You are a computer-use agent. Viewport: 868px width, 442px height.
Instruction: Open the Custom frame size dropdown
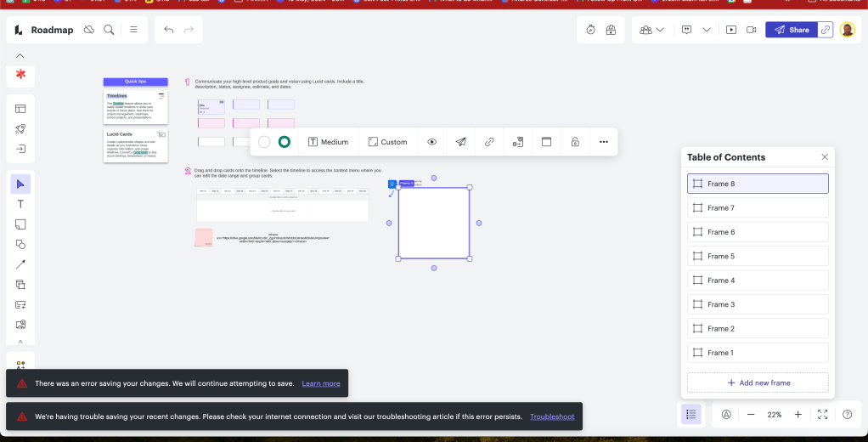(387, 142)
